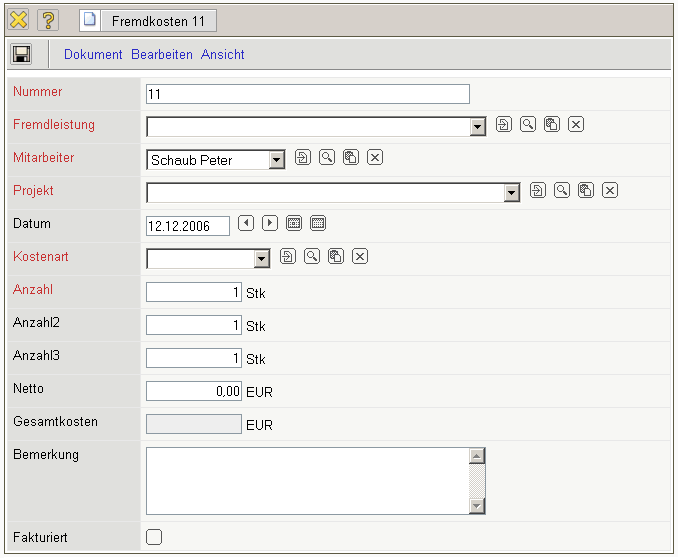Viewport: 678px width, 558px height.
Task: Click the paste icon next to Kostenart
Action: (x=336, y=257)
